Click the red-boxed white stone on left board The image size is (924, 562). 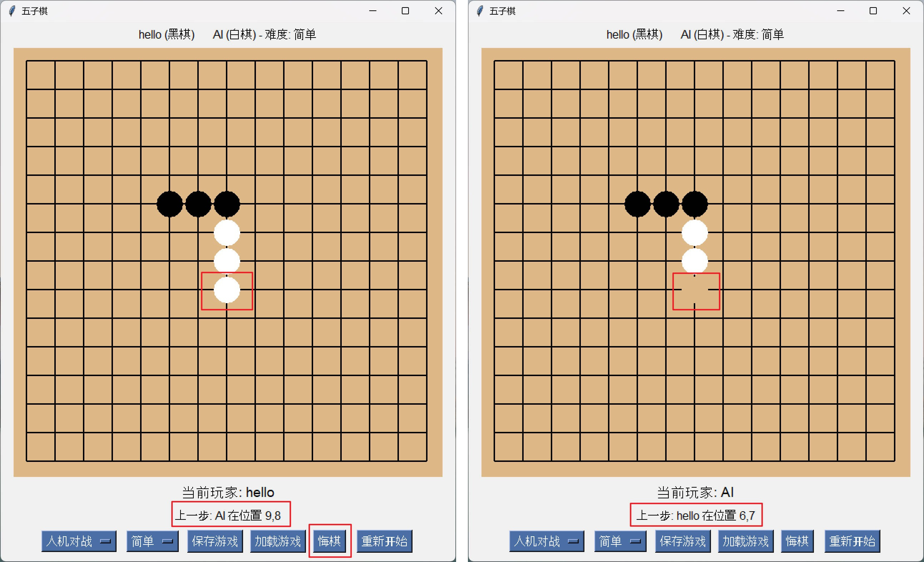pos(227,290)
